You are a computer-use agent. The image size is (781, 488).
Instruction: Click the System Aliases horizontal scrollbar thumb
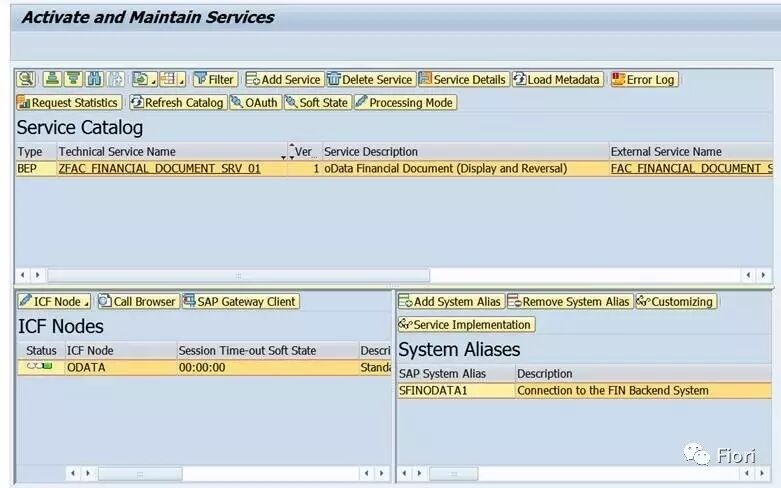pyautogui.click(x=453, y=474)
